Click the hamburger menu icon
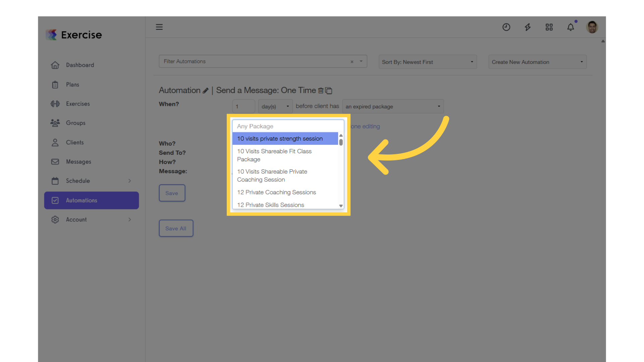The height and width of the screenshot is (362, 644). click(x=159, y=27)
